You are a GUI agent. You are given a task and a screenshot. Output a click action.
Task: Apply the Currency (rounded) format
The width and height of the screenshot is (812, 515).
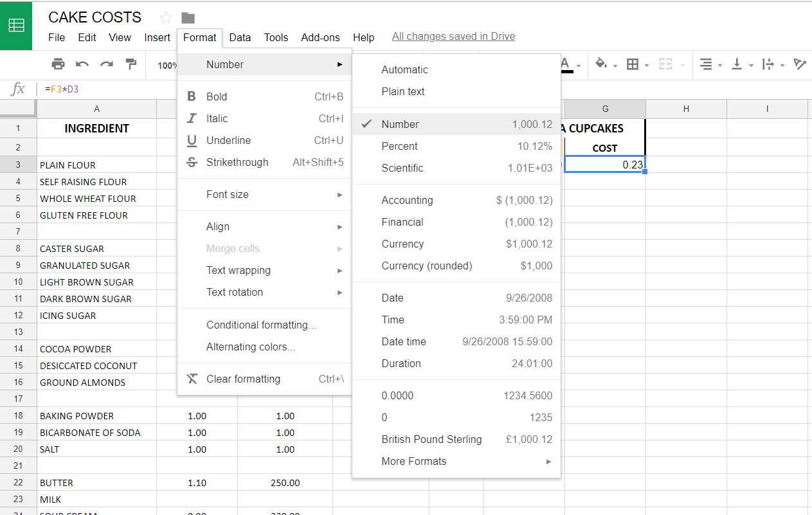coord(456,266)
